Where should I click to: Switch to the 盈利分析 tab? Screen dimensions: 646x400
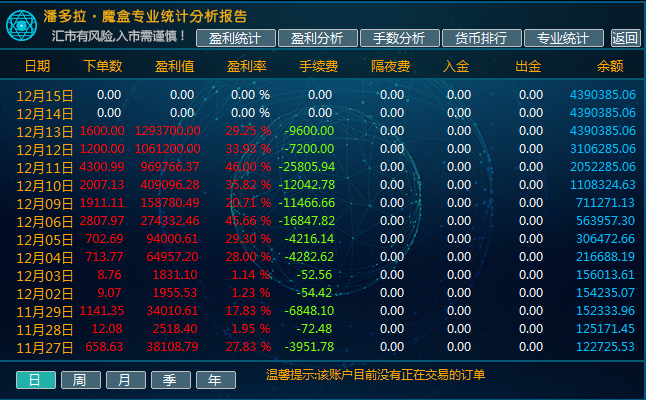317,38
